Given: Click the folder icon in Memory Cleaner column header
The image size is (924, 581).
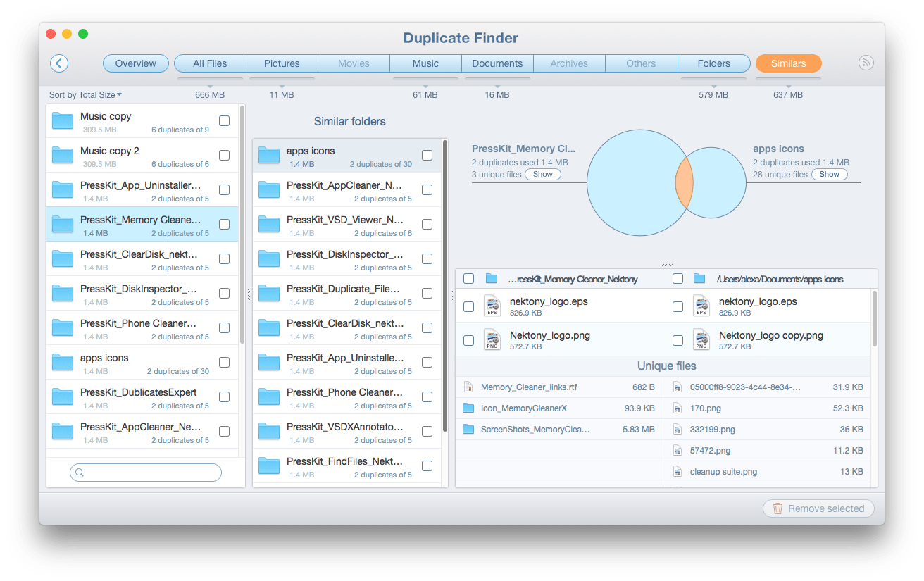Looking at the screenshot, I should point(492,279).
